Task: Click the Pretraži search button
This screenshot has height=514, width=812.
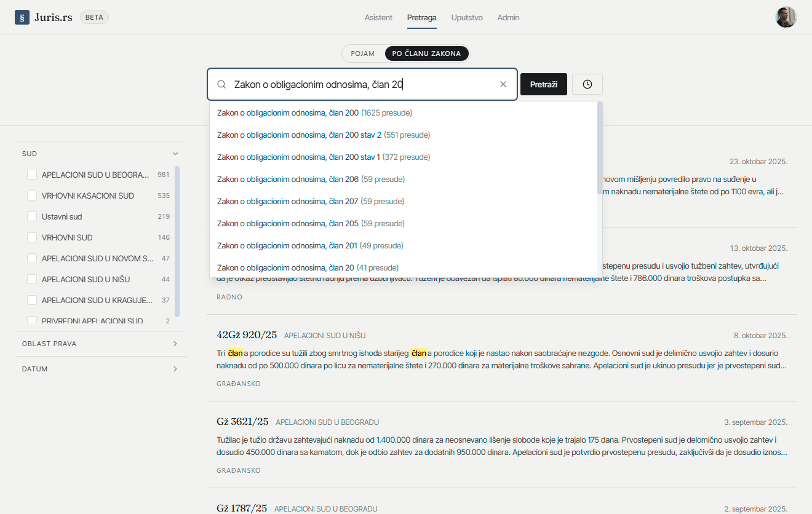Action: (544, 84)
